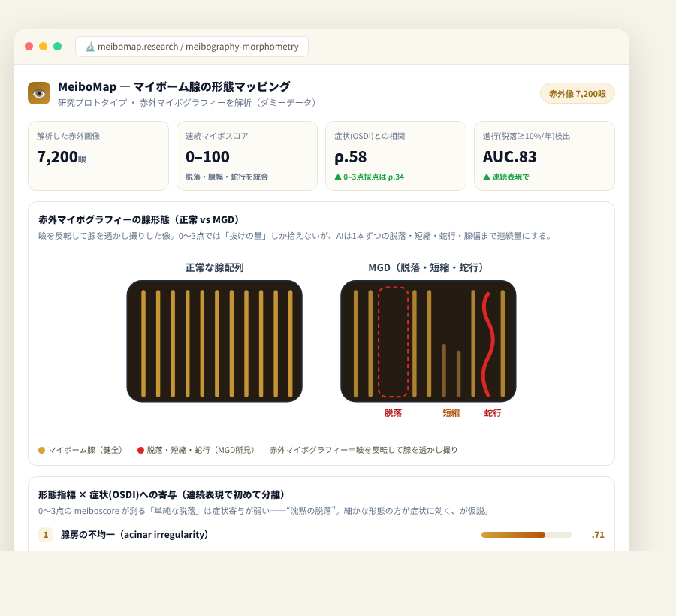Open the 症状(OSDI)との相関 card
The image size is (676, 616).
396,156
